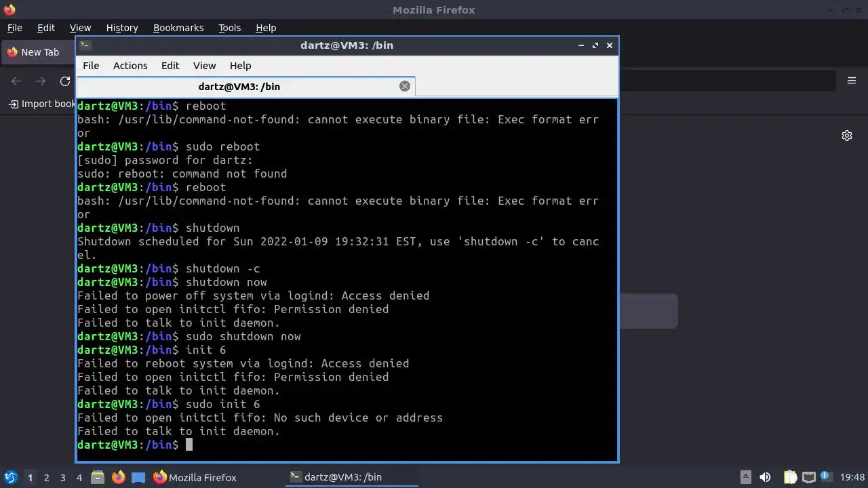Reload the page in Firefox

point(65,81)
